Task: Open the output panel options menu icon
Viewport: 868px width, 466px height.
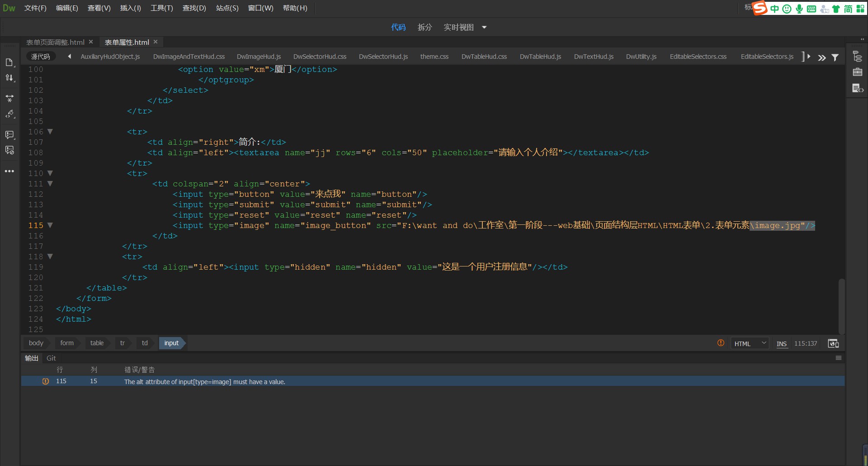Action: tap(838, 358)
